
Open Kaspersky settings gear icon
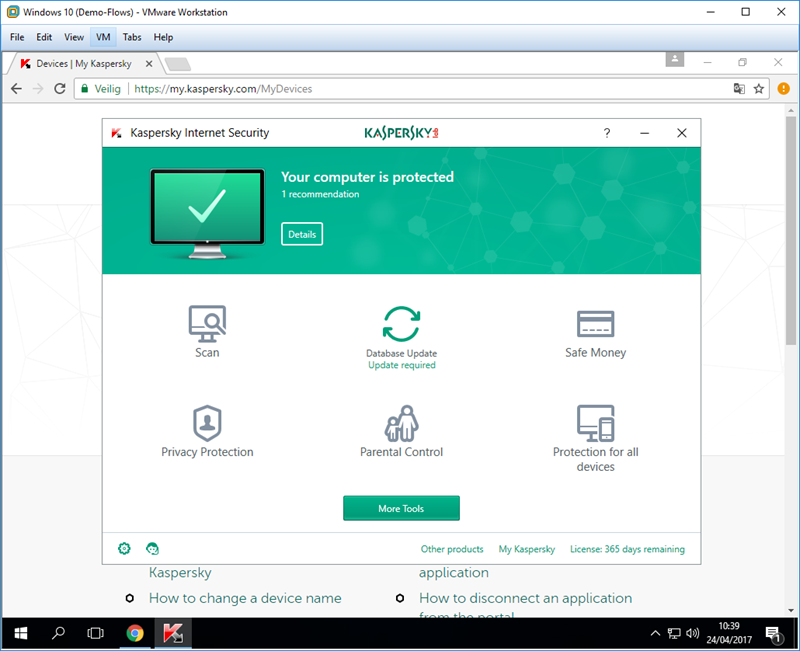(x=124, y=549)
